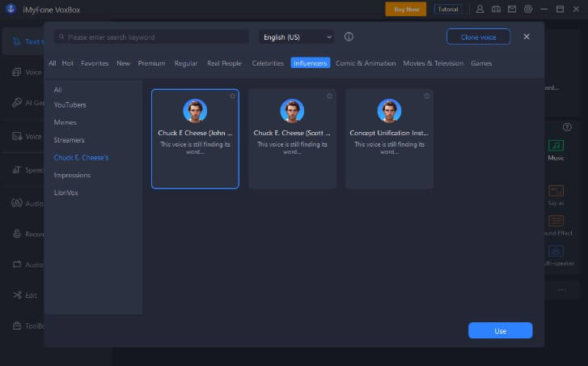Click the Concept Unification Inst... voice name

click(x=389, y=133)
